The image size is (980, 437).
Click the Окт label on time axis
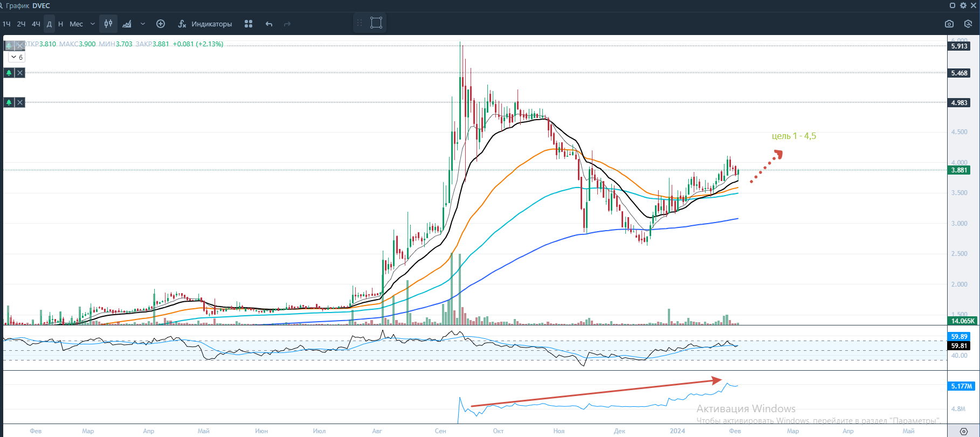click(x=498, y=431)
